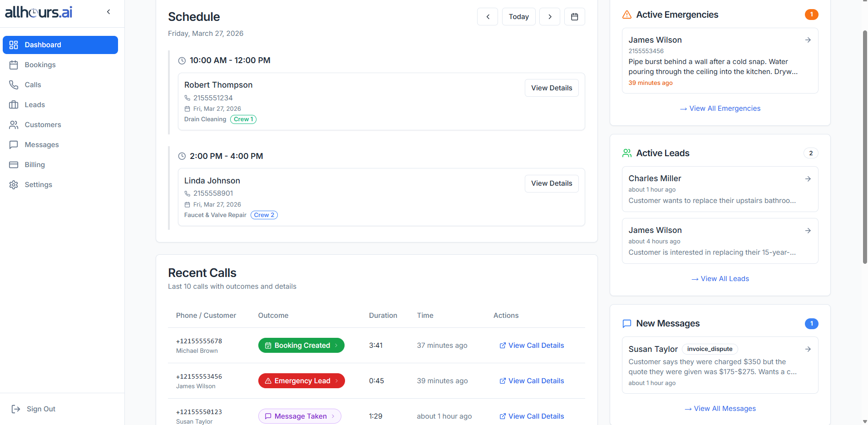
Task: Click the Customers people icon
Action: [14, 124]
